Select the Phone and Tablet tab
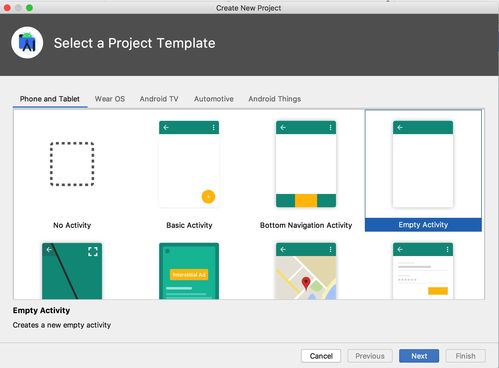 (x=50, y=99)
